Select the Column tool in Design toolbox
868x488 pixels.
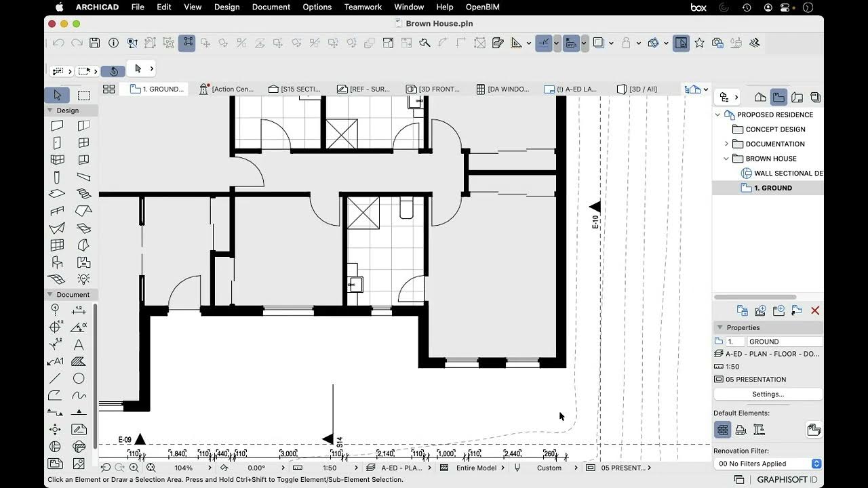point(57,178)
